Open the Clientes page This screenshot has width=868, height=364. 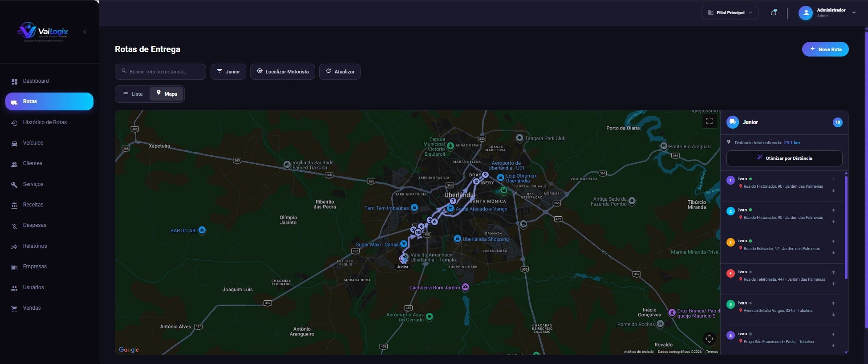pyautogui.click(x=49, y=163)
